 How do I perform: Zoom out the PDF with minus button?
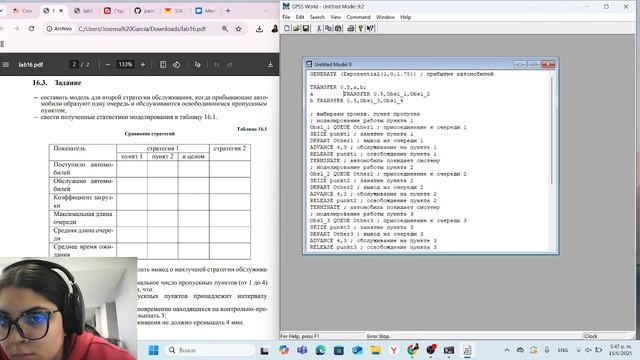(x=108, y=64)
